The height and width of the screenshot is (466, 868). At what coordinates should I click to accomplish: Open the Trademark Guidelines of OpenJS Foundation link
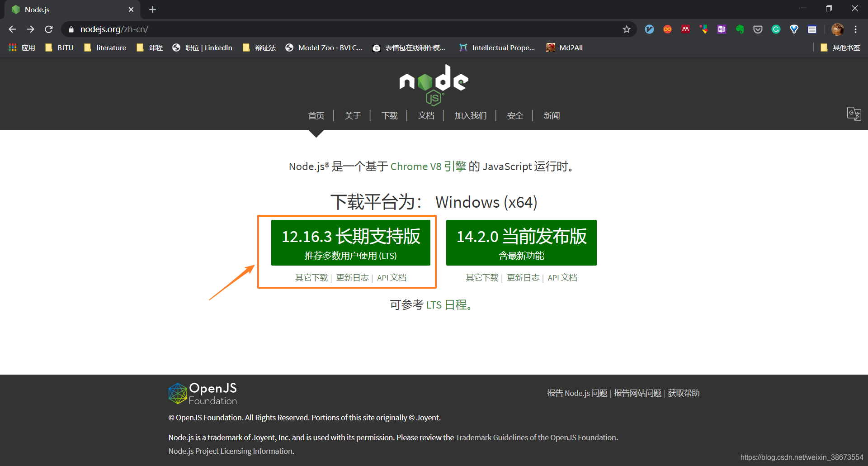click(536, 437)
